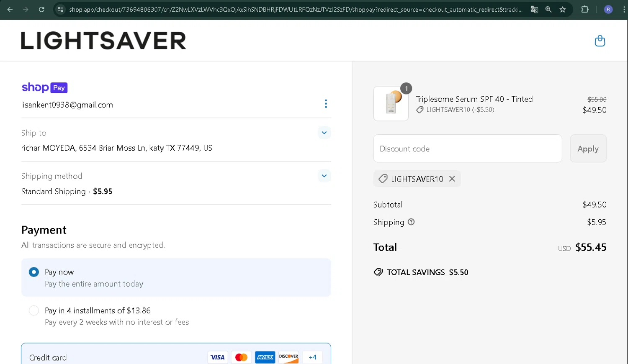The image size is (628, 364).
Task: Click the Discount code input field
Action: (x=468, y=149)
